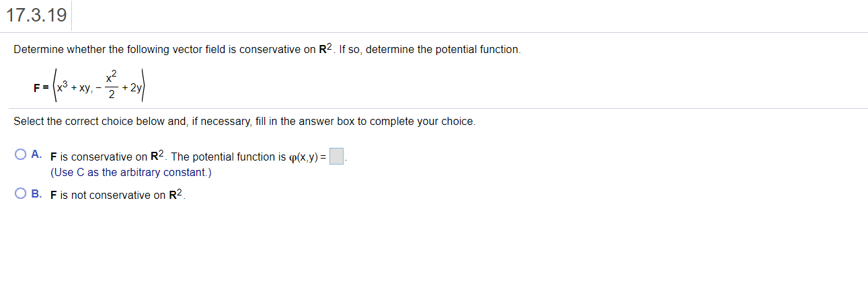Screen dimensions: 868x303
Task: Click problem number 17.3.19 heading
Action: (36, 15)
